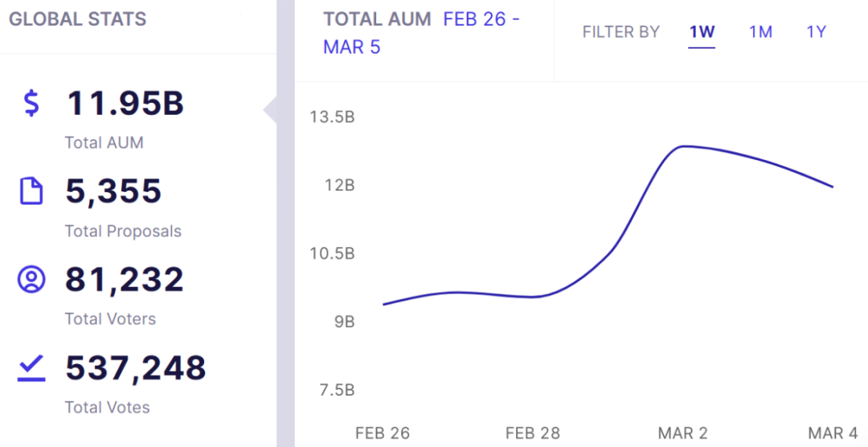Click the document icon for Total Proposals
This screenshot has height=447, width=868.
pos(31,191)
